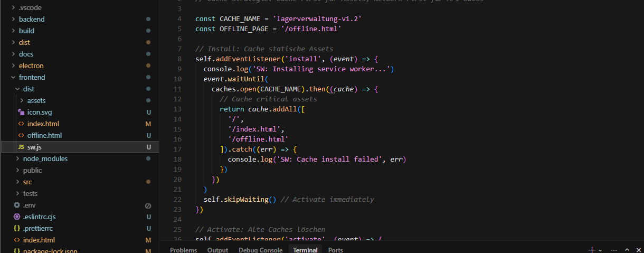Open the terminal launch profile dropdown arrow
644x253 pixels.
(600, 250)
